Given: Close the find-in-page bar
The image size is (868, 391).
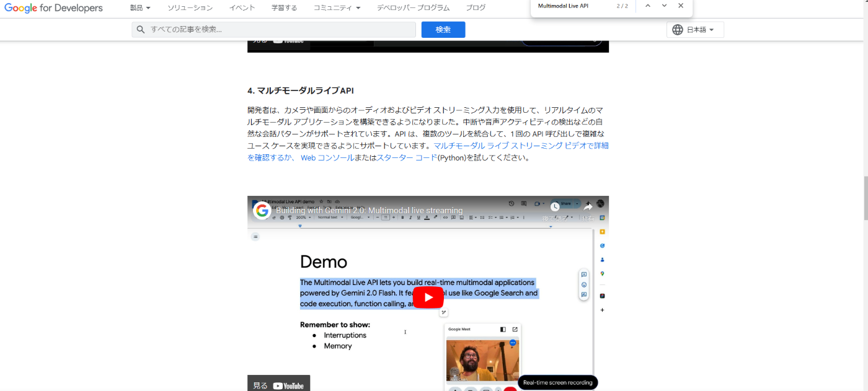Looking at the screenshot, I should (681, 6).
